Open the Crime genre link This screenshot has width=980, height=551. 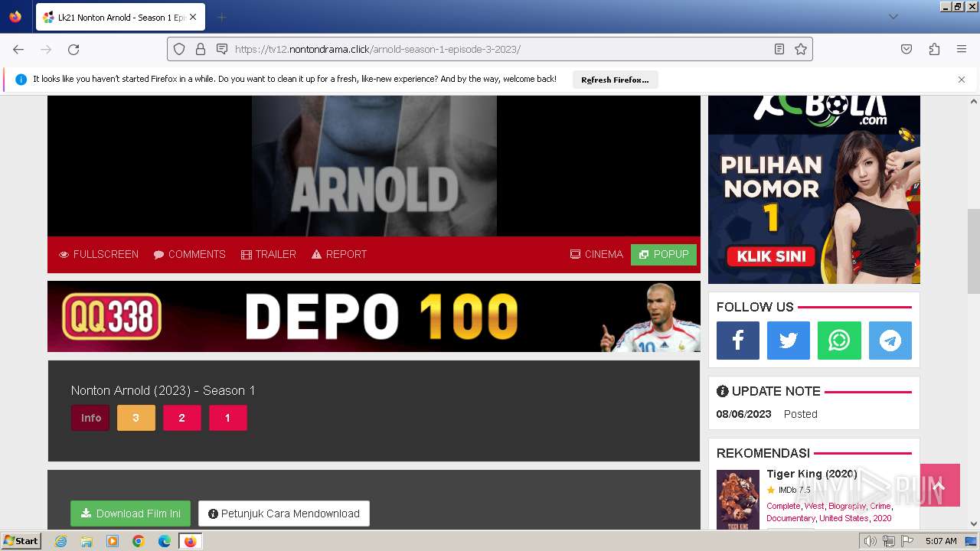coord(880,506)
